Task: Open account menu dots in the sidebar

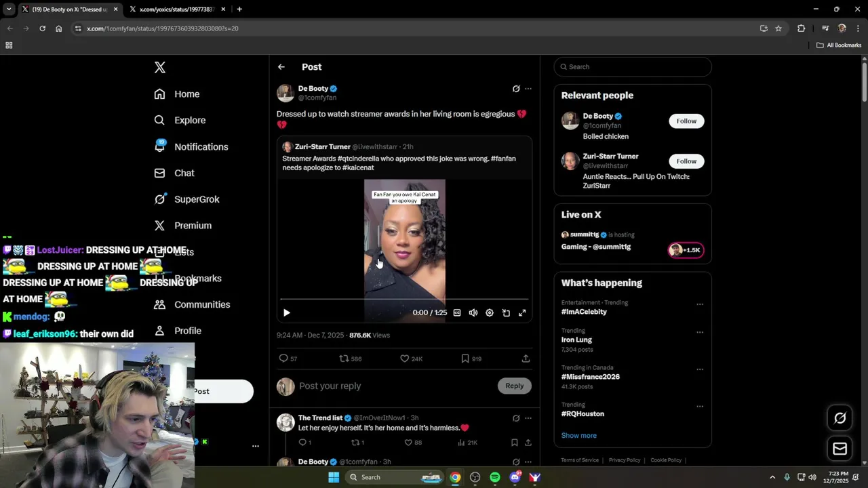Action: click(256, 446)
